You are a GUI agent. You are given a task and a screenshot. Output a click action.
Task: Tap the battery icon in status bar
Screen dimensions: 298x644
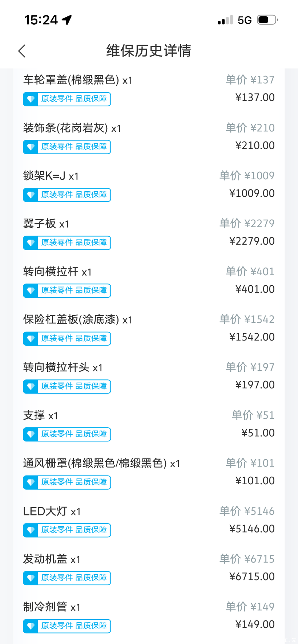tap(267, 20)
